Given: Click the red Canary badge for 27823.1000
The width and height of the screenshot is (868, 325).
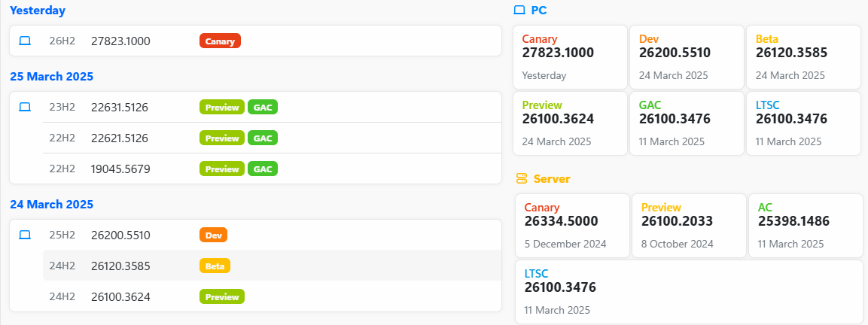Looking at the screenshot, I should [220, 41].
